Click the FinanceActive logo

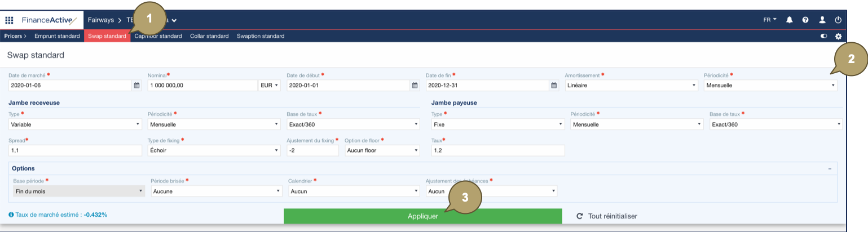tap(50, 20)
